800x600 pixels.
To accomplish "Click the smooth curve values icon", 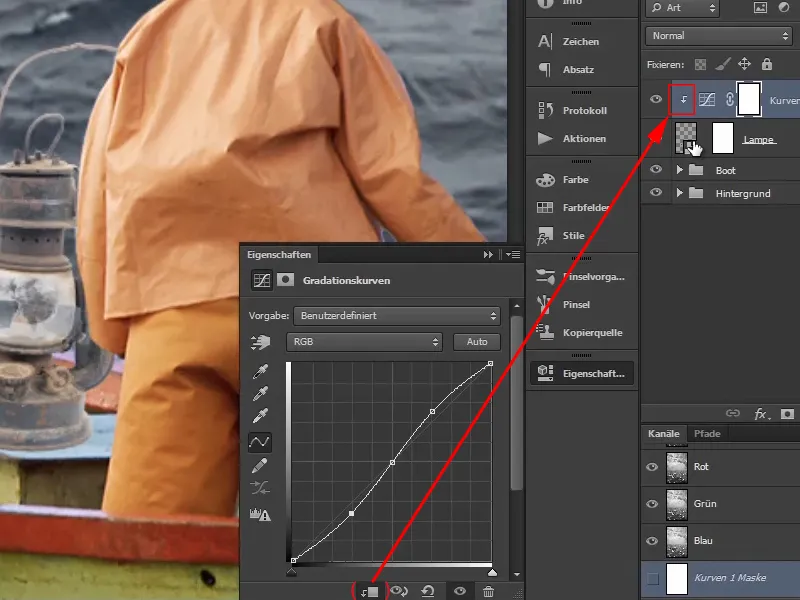I will [x=260, y=488].
